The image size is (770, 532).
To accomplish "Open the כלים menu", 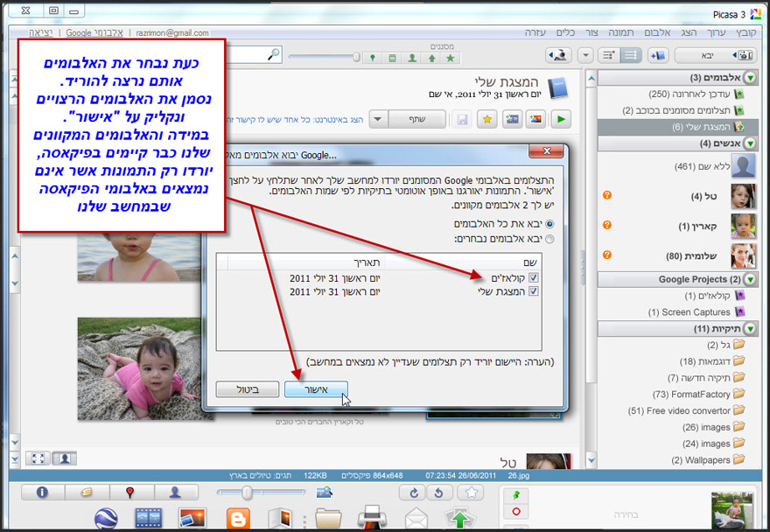I will point(565,32).
